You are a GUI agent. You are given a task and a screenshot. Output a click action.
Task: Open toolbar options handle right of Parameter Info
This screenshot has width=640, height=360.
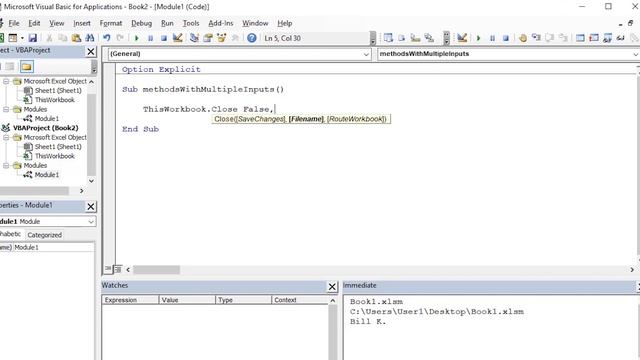[x=447, y=38]
